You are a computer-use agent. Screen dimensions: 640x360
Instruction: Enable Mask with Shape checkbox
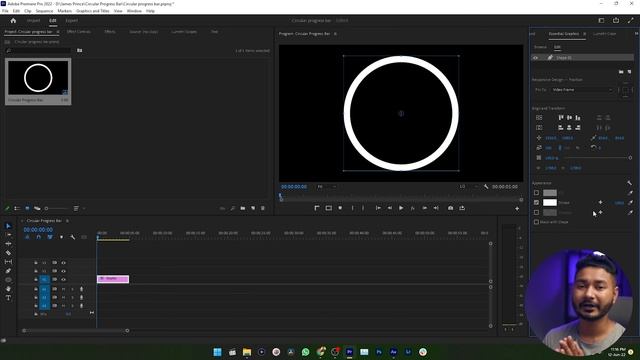[536, 222]
